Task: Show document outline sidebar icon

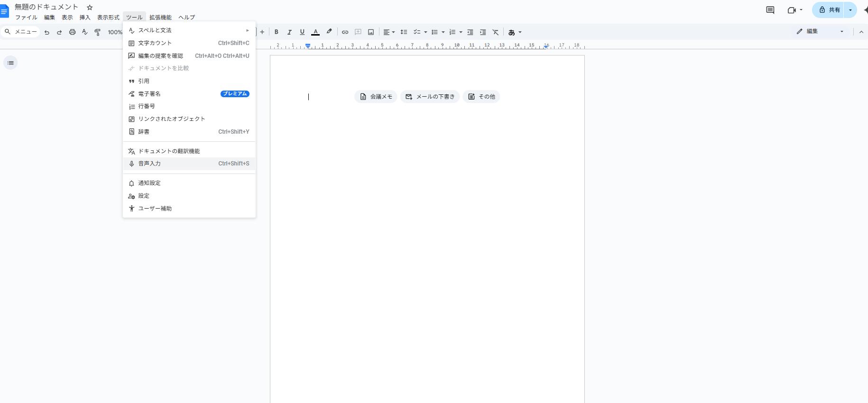Action: tap(10, 63)
